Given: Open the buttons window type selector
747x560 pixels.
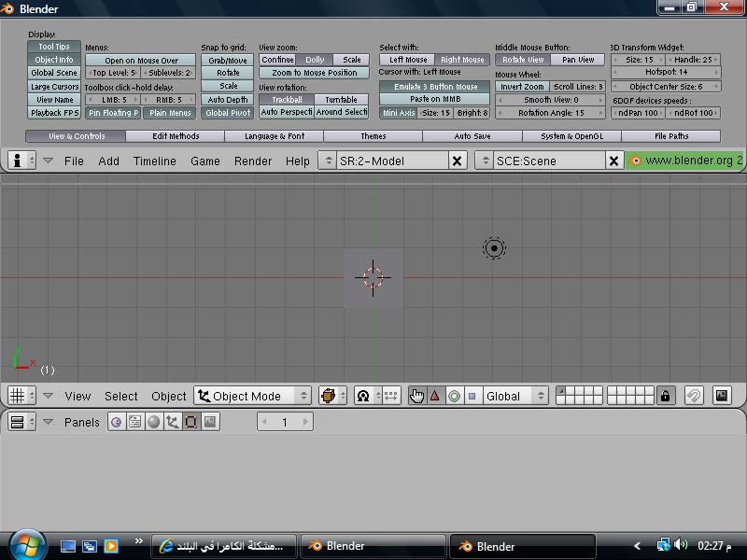Looking at the screenshot, I should (21, 422).
